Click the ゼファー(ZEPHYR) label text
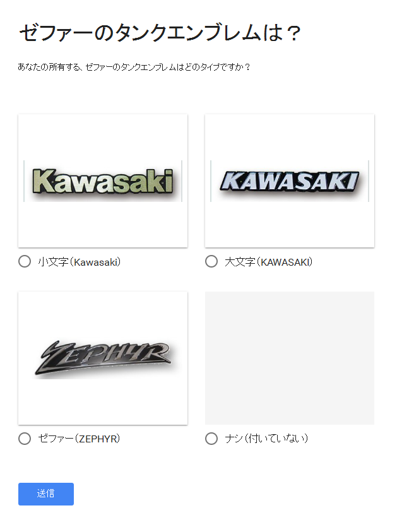This screenshot has height=532, width=397. click(x=79, y=439)
